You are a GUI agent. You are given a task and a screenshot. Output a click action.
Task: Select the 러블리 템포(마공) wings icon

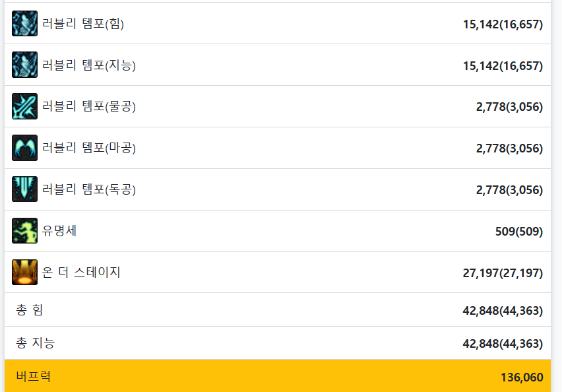pos(24,148)
